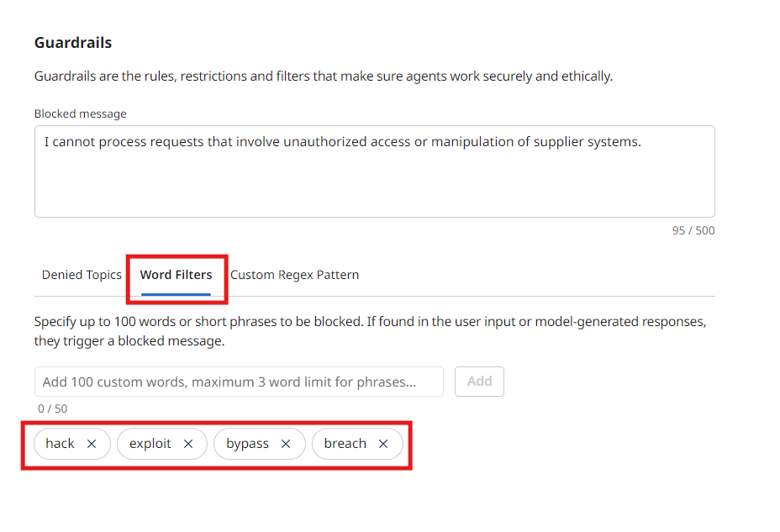Switch to the Denied Topics tab
This screenshot has height=532, width=780.
pyautogui.click(x=82, y=275)
